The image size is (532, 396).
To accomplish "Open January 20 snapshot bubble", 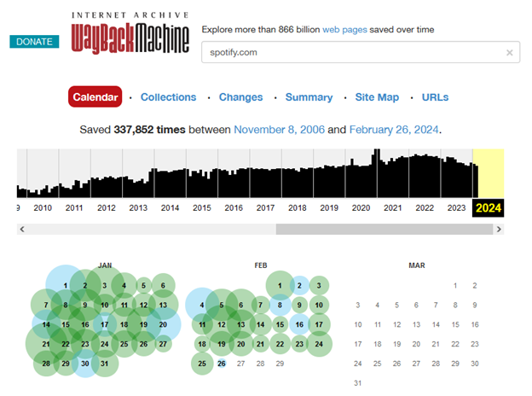I will (163, 324).
